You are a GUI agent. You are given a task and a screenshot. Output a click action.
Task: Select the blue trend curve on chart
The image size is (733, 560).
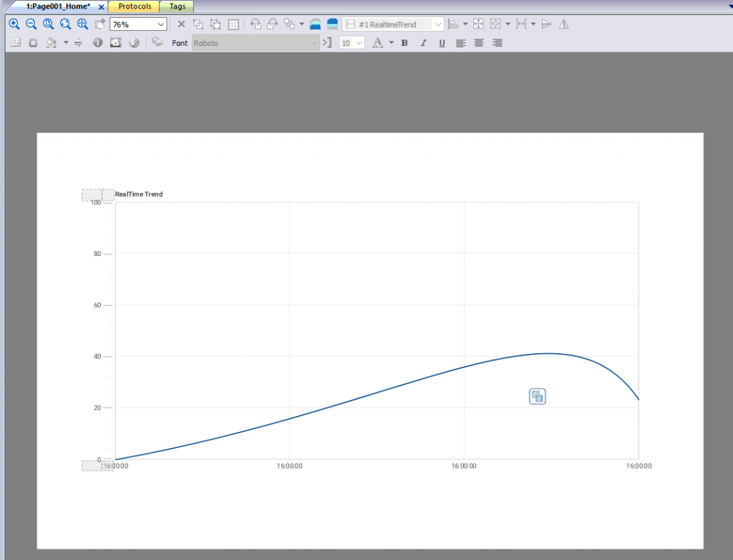coord(377,393)
